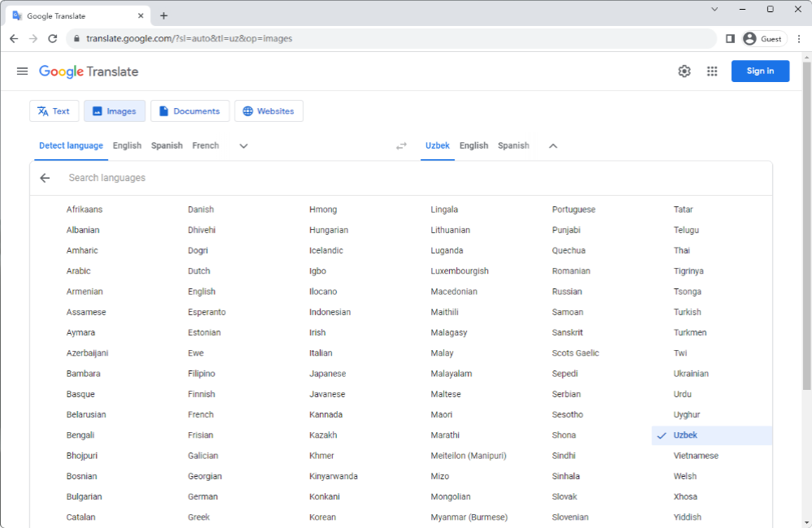Reload the current page
Screen dimensions: 812x528
coord(52,38)
